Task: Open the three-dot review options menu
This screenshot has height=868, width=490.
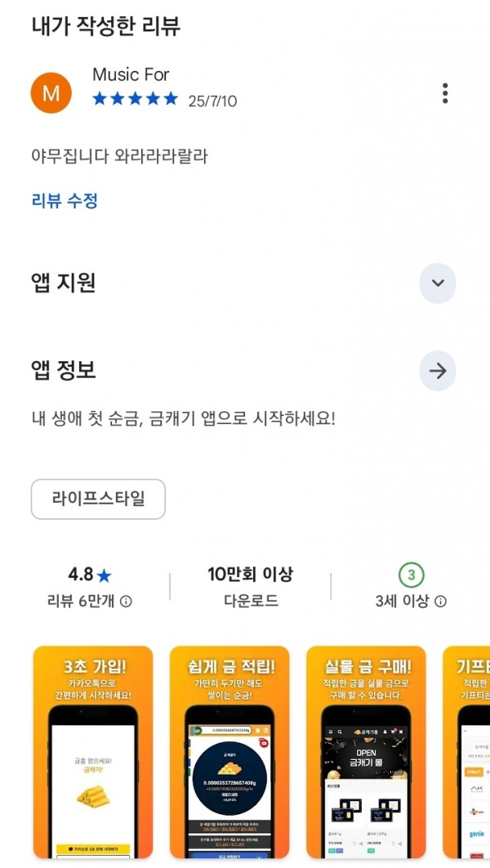Action: tap(444, 93)
